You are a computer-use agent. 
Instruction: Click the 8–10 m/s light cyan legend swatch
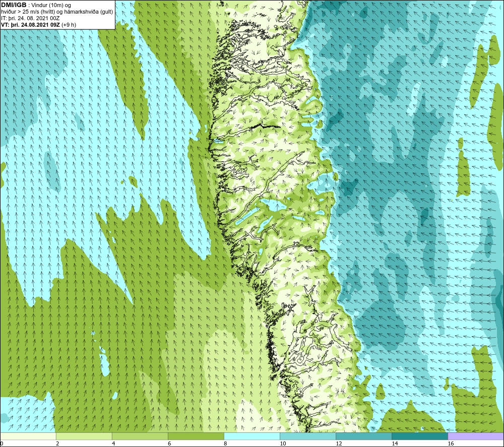(252, 436)
